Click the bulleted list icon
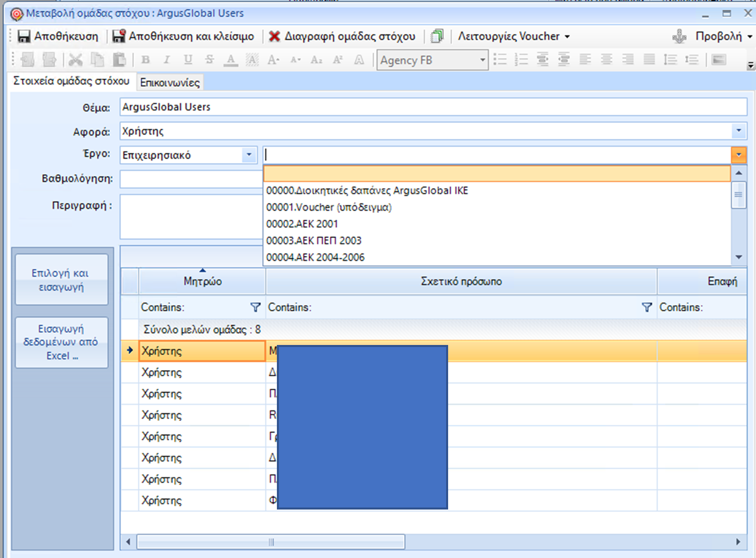Image resolution: width=756 pixels, height=558 pixels. tap(500, 60)
